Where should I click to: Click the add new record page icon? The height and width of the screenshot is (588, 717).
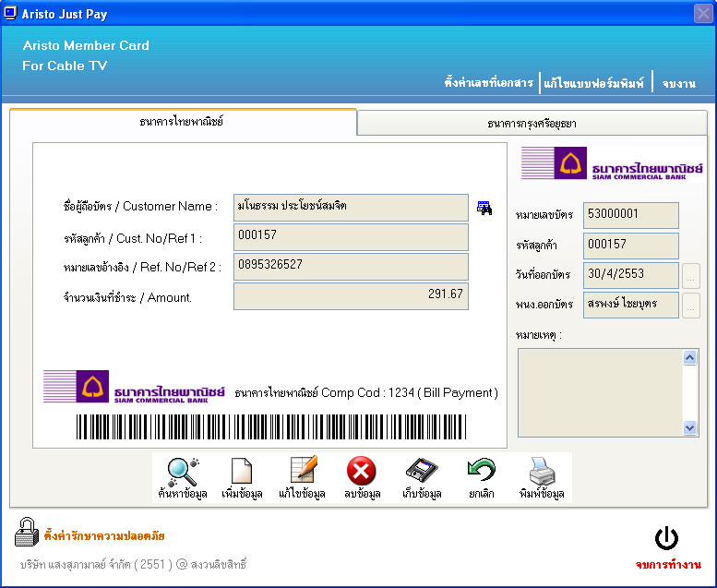241,473
